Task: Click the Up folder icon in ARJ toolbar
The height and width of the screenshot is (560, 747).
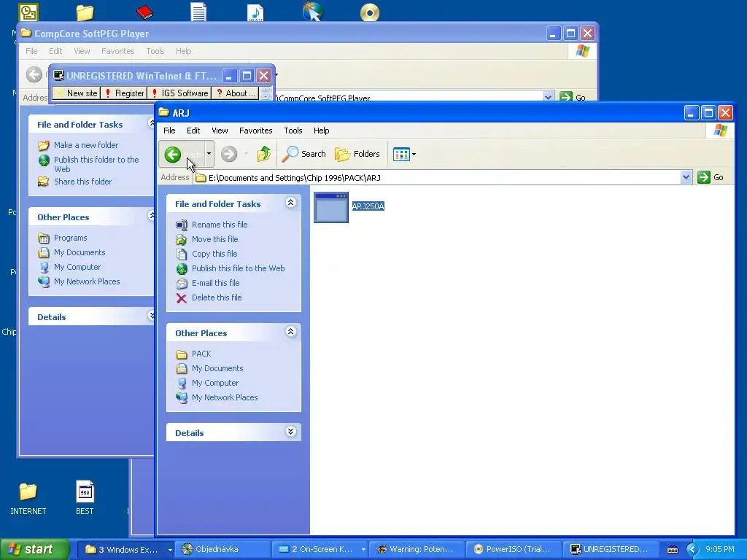Action: point(264,154)
